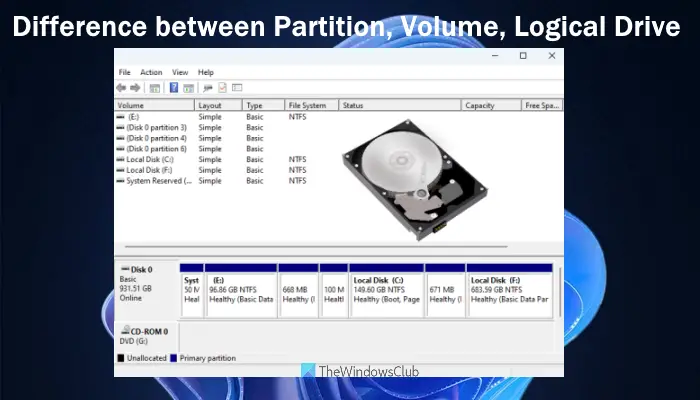Open the File menu

[x=125, y=72]
